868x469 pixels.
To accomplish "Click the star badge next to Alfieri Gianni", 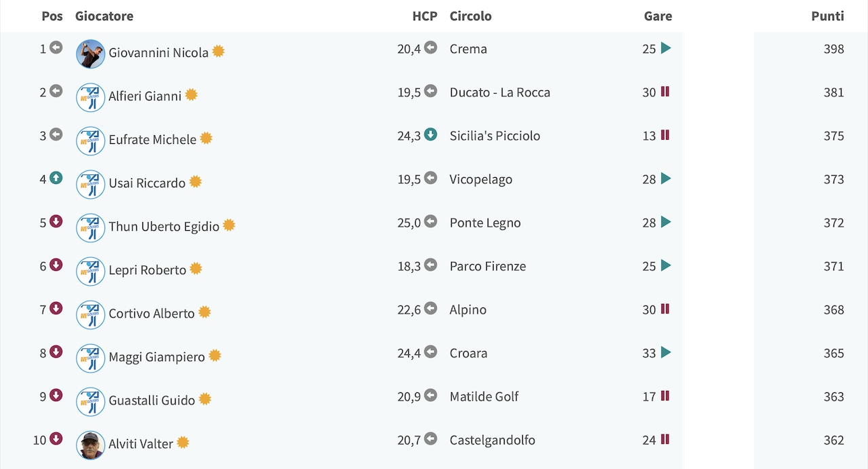I will point(191,94).
